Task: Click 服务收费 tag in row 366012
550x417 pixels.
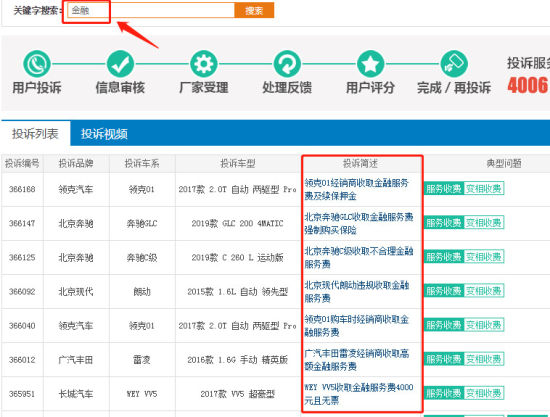Action: coord(444,359)
